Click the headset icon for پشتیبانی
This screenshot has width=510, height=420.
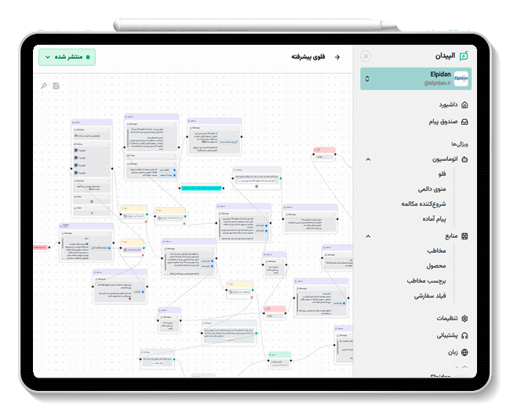(x=464, y=335)
